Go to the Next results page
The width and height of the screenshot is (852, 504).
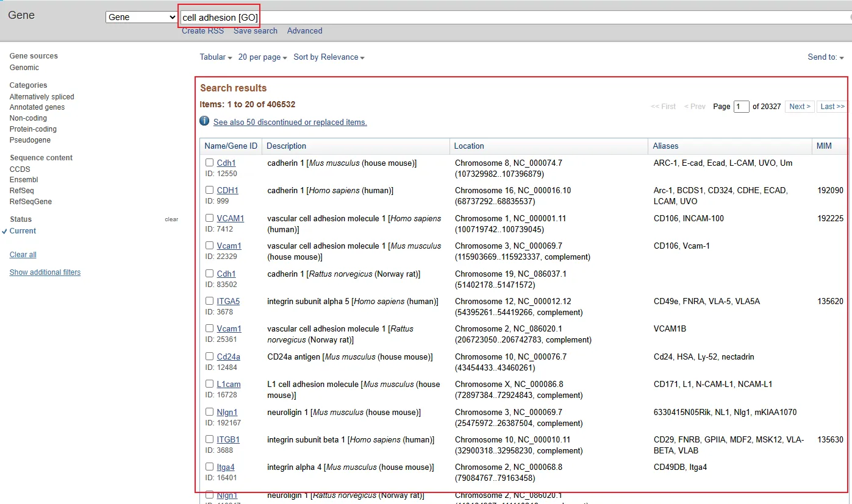tap(799, 107)
